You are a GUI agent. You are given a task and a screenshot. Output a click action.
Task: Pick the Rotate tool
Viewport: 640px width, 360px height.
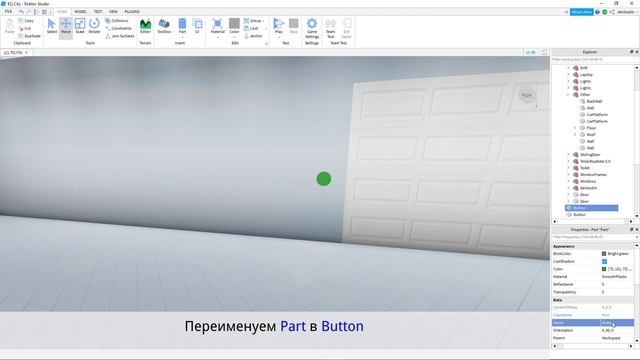94,27
